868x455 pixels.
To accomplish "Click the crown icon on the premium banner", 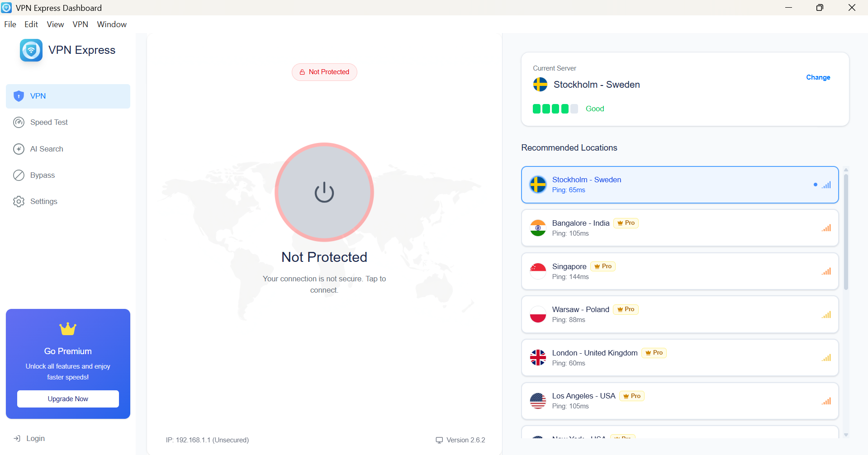I will (67, 329).
